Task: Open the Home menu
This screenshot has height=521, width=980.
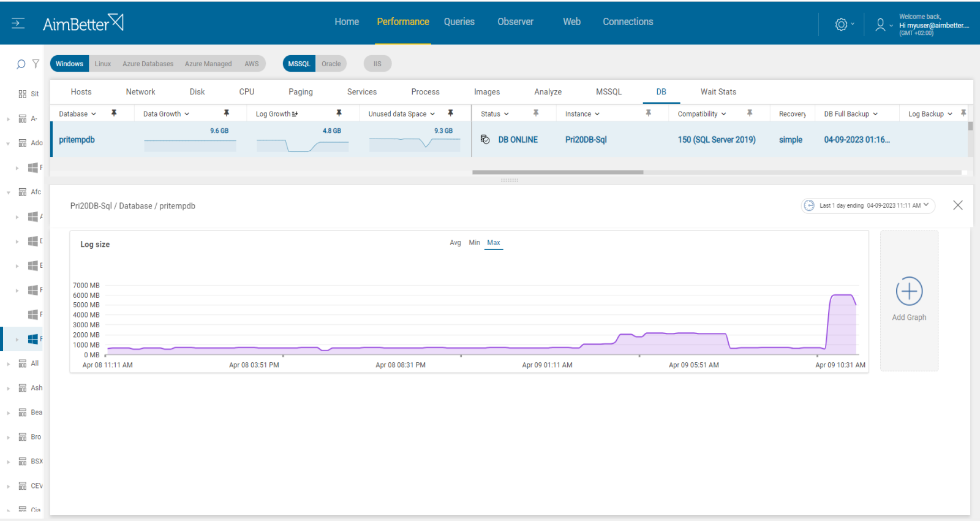Action: point(347,21)
